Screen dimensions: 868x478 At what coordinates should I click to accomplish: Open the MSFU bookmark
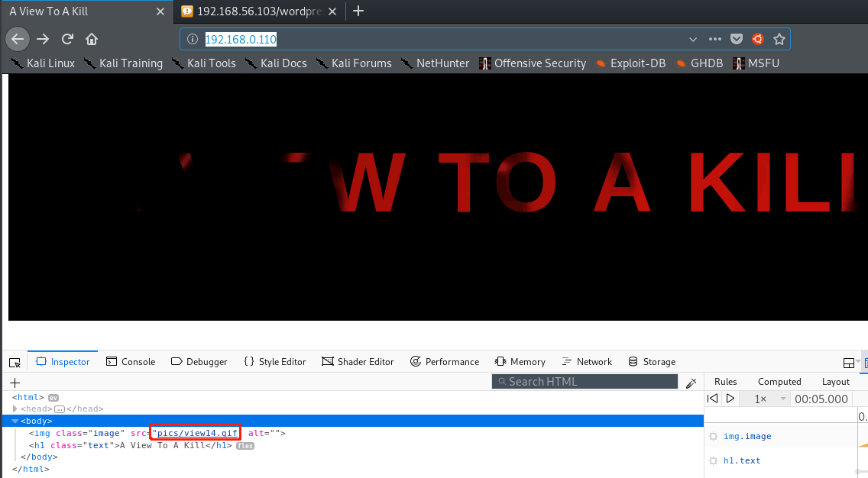pyautogui.click(x=756, y=63)
